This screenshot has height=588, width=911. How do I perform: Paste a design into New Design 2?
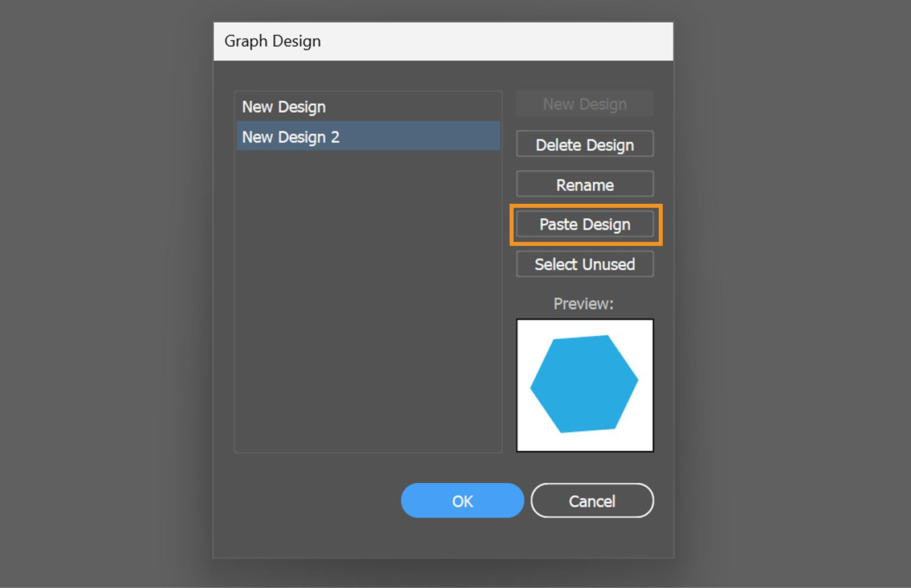point(584,224)
